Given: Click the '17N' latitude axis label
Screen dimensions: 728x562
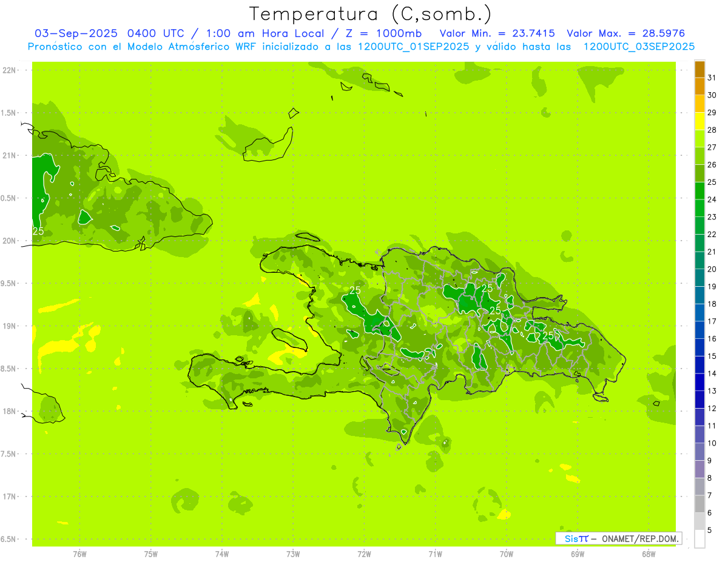Looking at the screenshot, I should pos(10,497).
